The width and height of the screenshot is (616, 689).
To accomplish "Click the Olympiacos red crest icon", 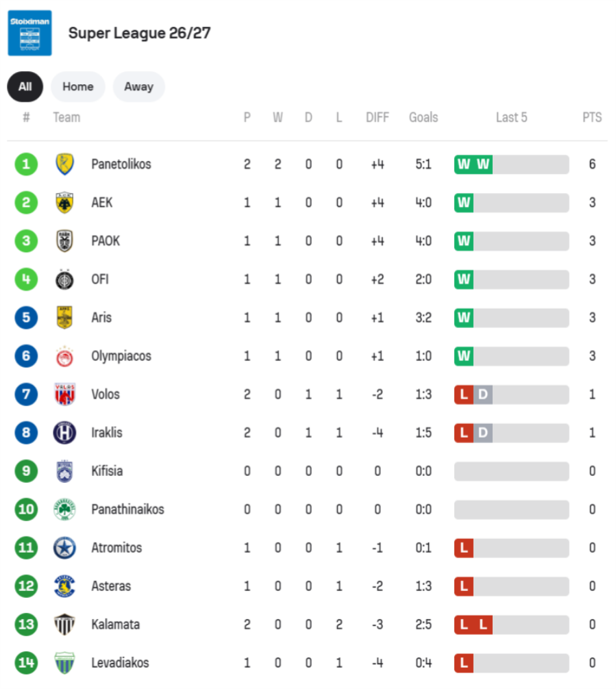I will (x=64, y=356).
